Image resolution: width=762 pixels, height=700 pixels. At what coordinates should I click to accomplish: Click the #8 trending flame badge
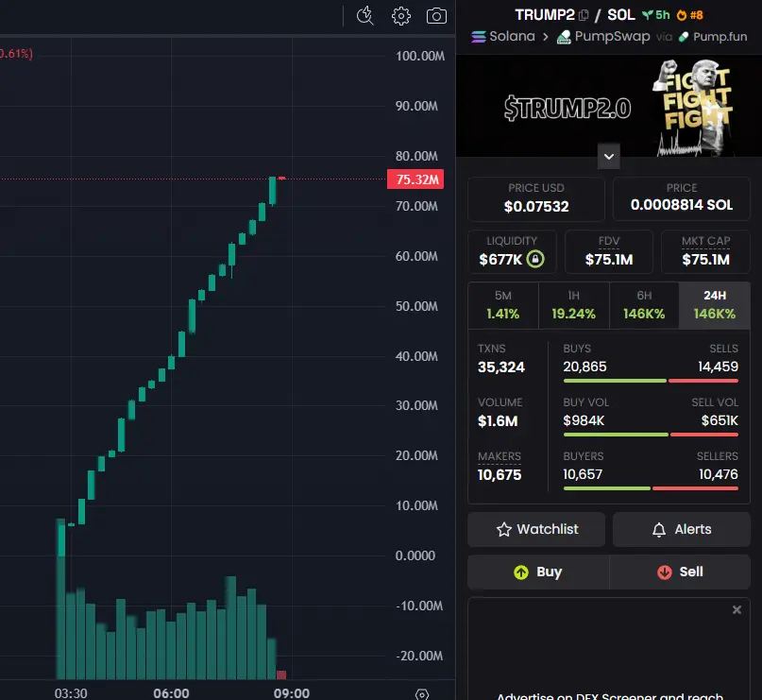pyautogui.click(x=690, y=15)
